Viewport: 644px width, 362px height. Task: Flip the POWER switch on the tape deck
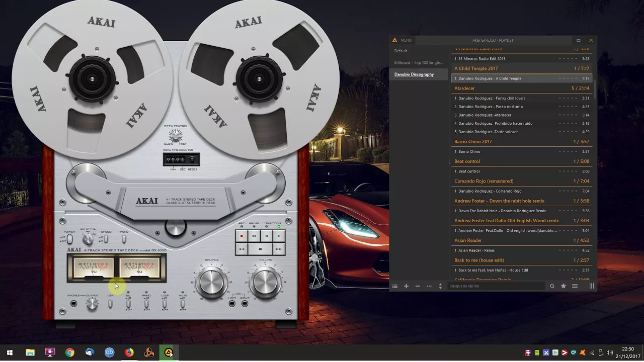click(70, 239)
